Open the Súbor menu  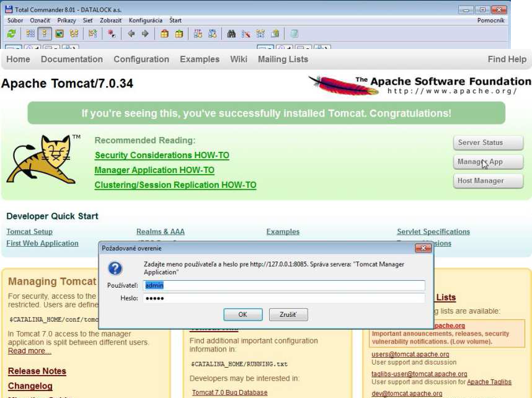pyautogui.click(x=15, y=20)
